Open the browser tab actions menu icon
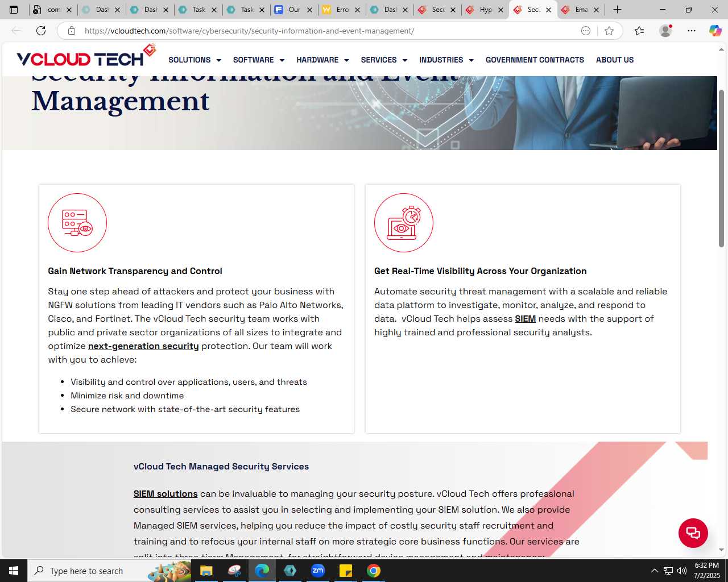This screenshot has width=728, height=582. [14, 10]
